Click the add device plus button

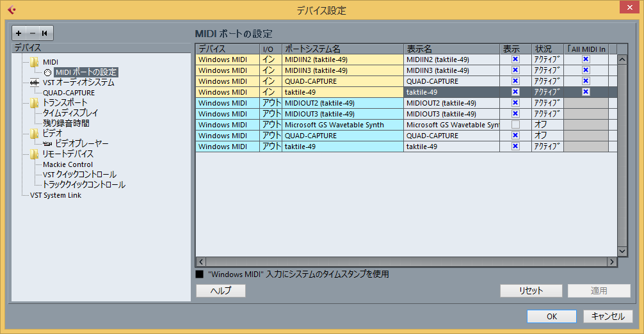pos(19,33)
